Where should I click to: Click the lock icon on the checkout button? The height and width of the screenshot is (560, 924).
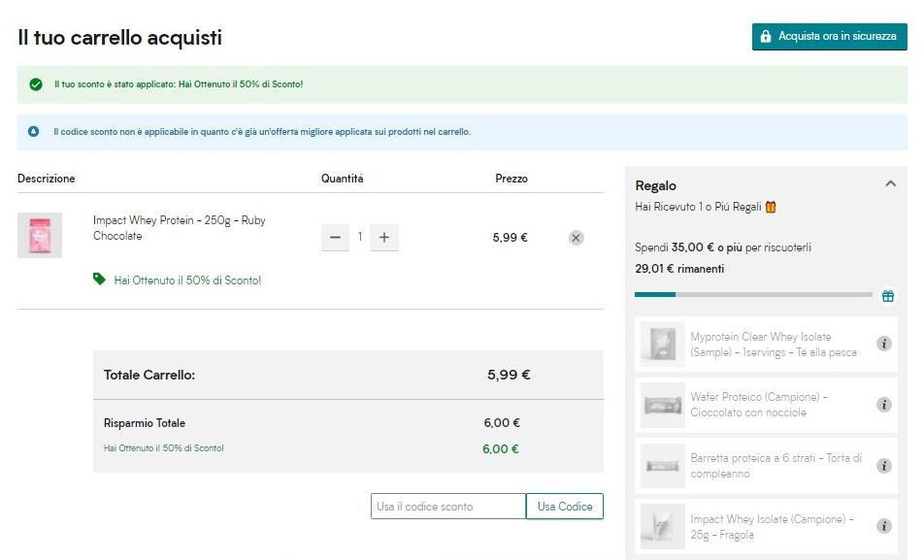(x=766, y=36)
